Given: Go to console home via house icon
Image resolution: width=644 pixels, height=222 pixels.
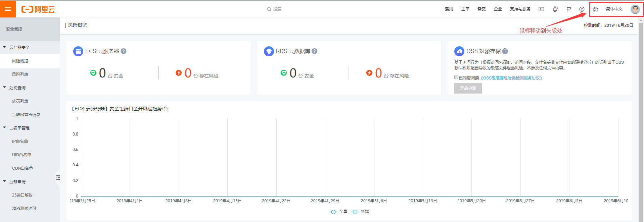Looking at the screenshot, I should pos(595,9).
